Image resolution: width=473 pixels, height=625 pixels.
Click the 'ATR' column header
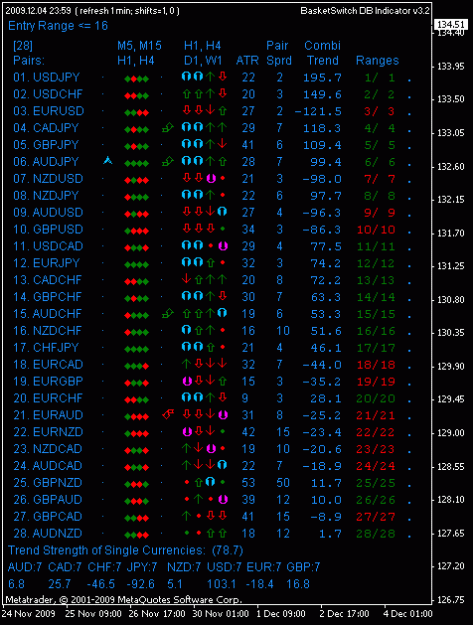point(247,61)
